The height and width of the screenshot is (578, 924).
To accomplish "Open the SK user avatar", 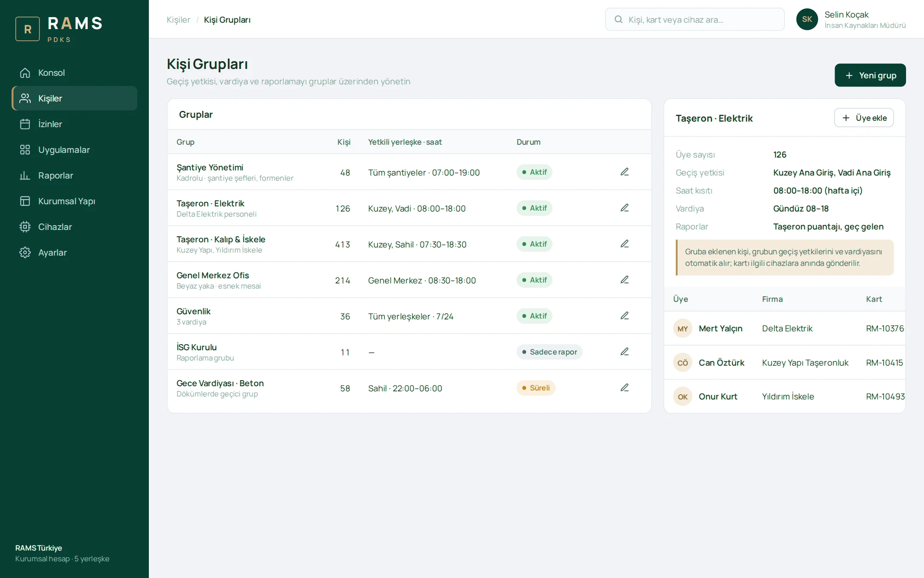I will coord(807,19).
